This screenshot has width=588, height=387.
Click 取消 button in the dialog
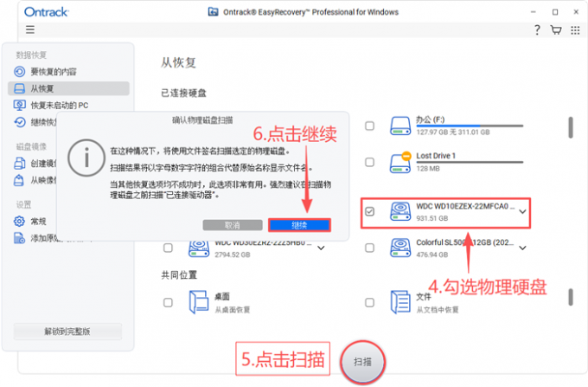tap(233, 225)
